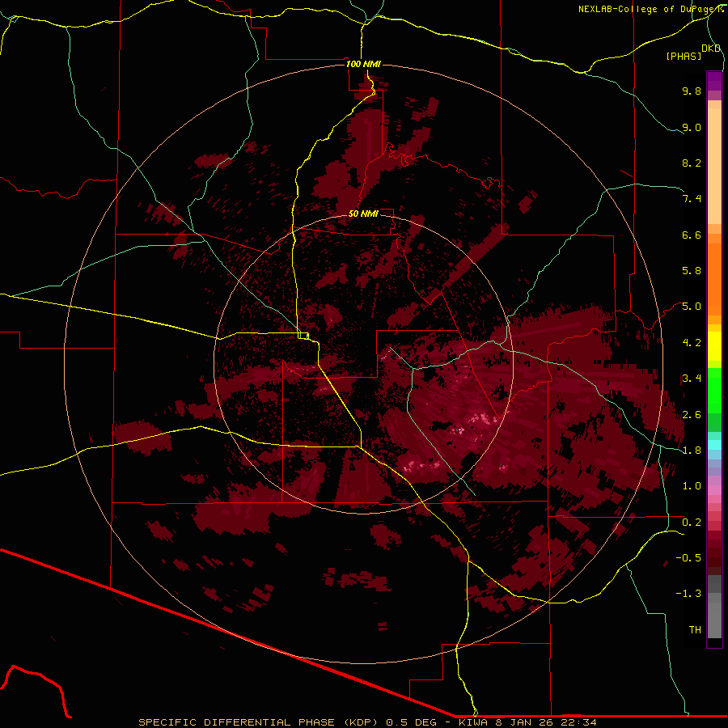Click the 4.2 value on the color scale

pos(692,343)
